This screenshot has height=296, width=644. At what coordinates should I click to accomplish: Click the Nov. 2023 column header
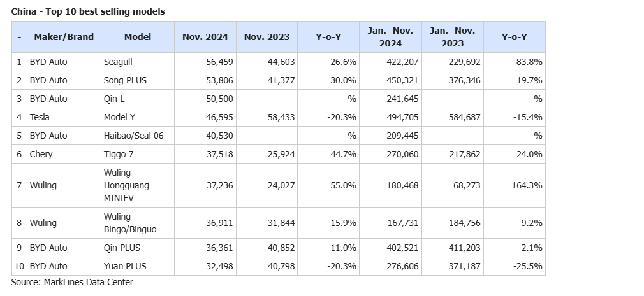click(x=267, y=37)
